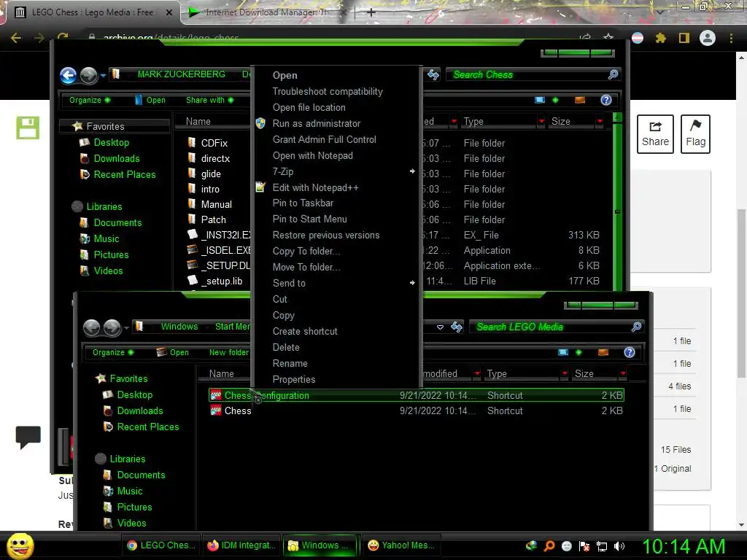The height and width of the screenshot is (560, 747).
Task: Click the Search LEGO Media field
Action: click(553, 327)
